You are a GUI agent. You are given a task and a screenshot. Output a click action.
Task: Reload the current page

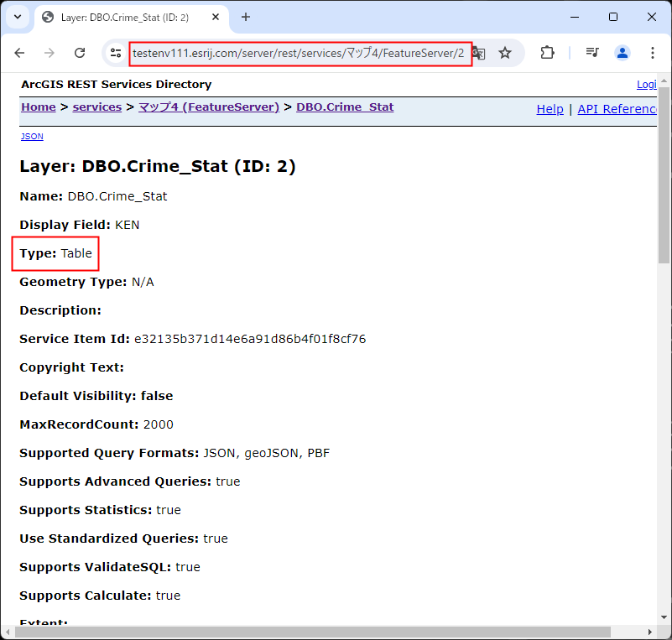pyautogui.click(x=80, y=53)
